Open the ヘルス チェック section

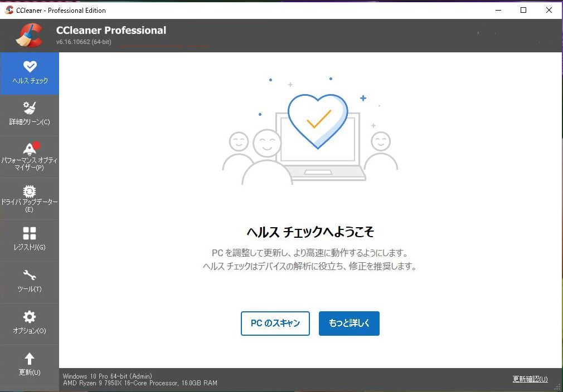tap(30, 73)
